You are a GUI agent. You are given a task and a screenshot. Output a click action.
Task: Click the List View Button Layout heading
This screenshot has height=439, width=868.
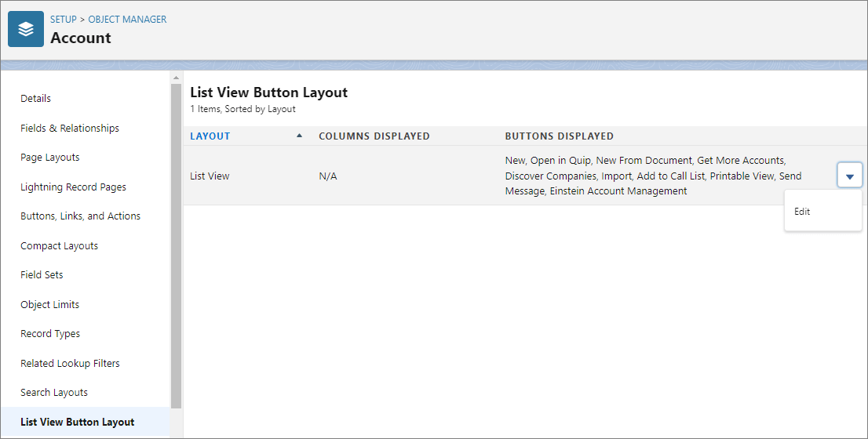click(269, 93)
